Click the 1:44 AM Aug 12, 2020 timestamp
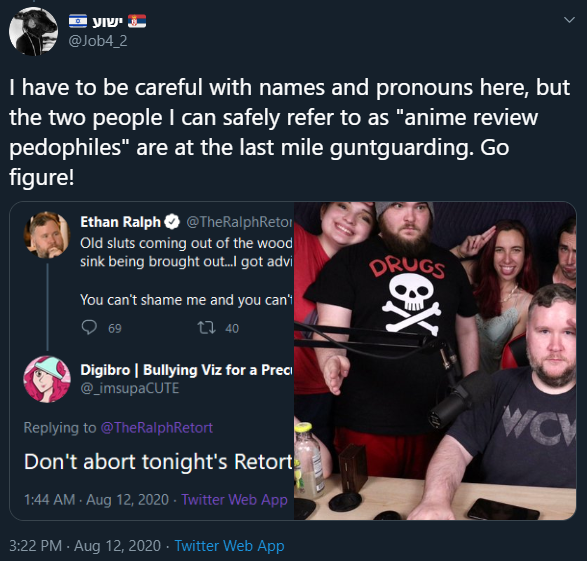Screen dimensions: 587x561 tap(96, 500)
